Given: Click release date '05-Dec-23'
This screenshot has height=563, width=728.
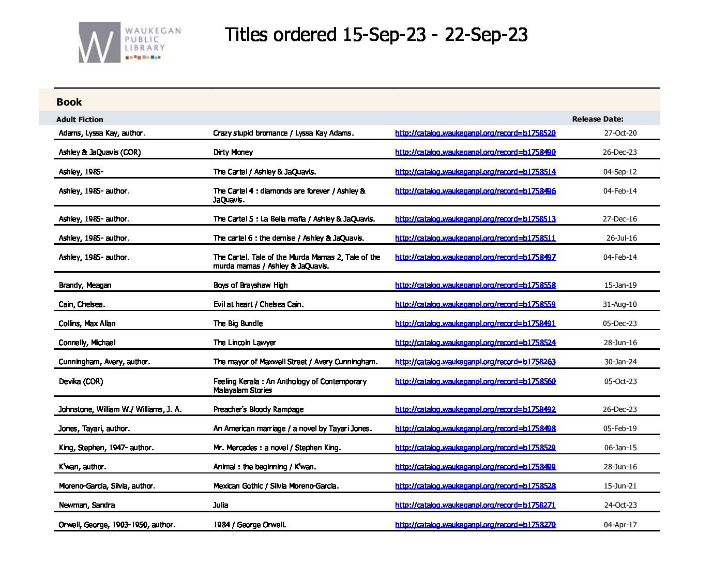Looking at the screenshot, I should [620, 323].
